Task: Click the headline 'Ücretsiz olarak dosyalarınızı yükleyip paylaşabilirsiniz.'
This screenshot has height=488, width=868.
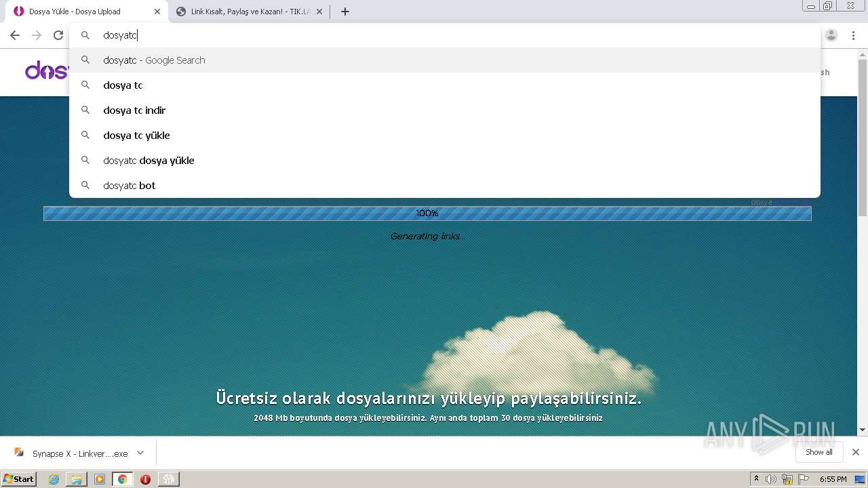Action: (x=429, y=398)
